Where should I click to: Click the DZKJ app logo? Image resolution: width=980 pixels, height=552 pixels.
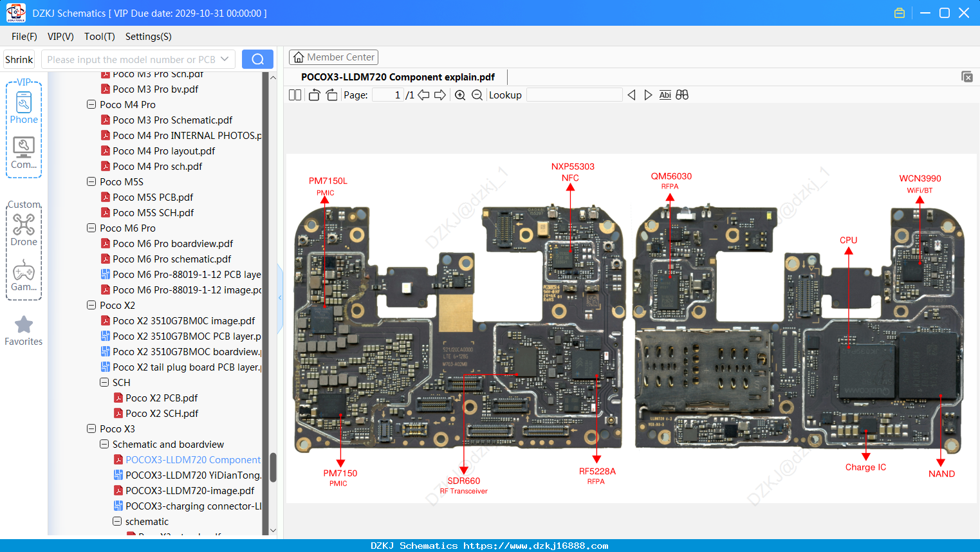point(15,13)
